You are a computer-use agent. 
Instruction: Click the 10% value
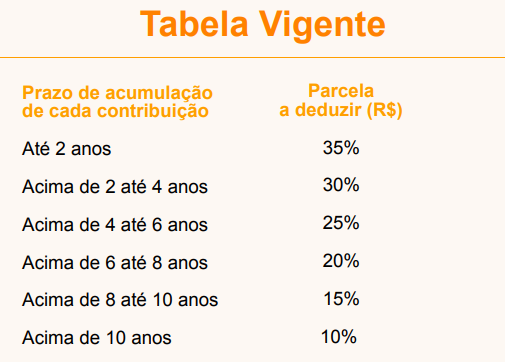pyautogui.click(x=339, y=337)
